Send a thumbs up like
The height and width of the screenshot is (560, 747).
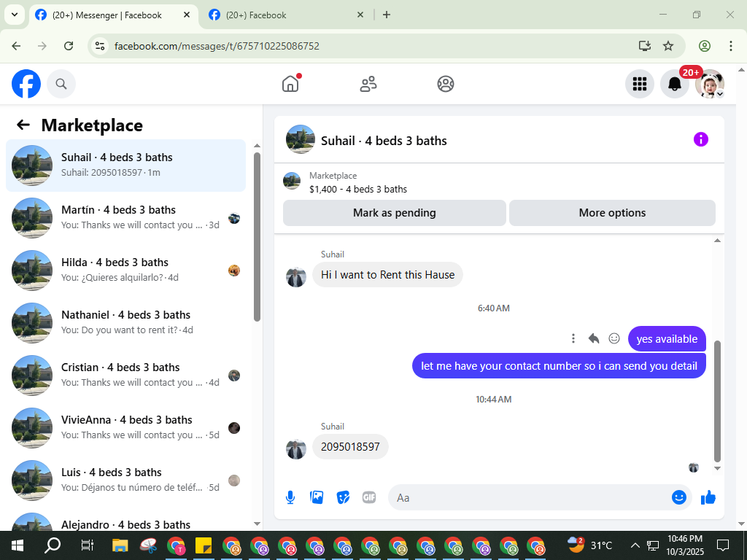click(708, 497)
